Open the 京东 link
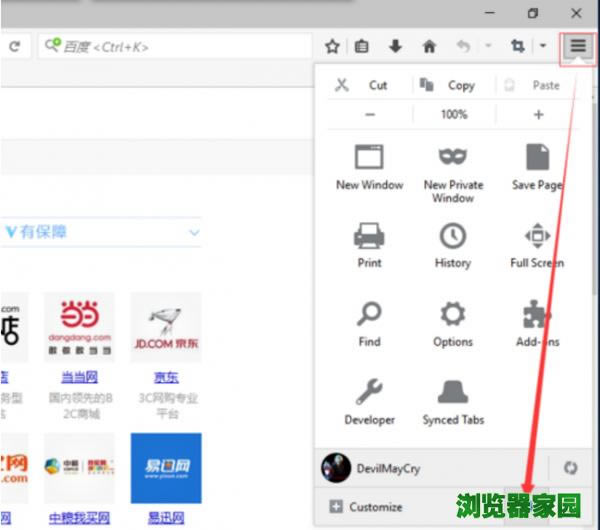The image size is (600, 530). [x=166, y=377]
